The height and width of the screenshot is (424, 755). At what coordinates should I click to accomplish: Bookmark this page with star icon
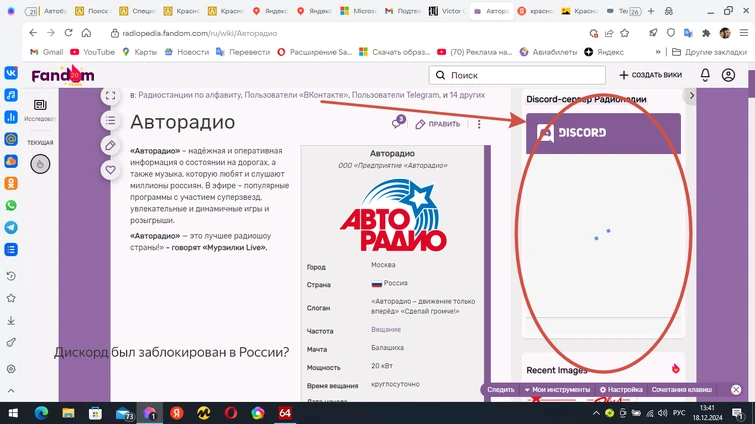click(625, 33)
